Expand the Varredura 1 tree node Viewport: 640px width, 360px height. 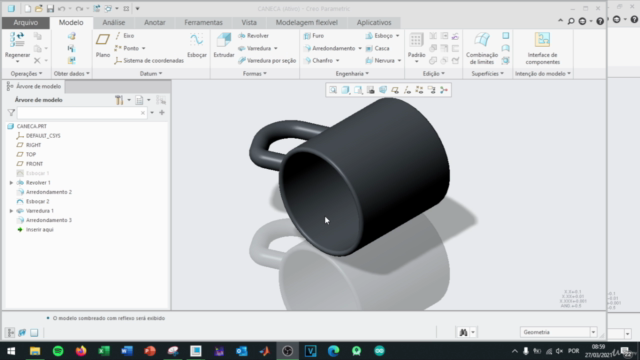tap(11, 211)
